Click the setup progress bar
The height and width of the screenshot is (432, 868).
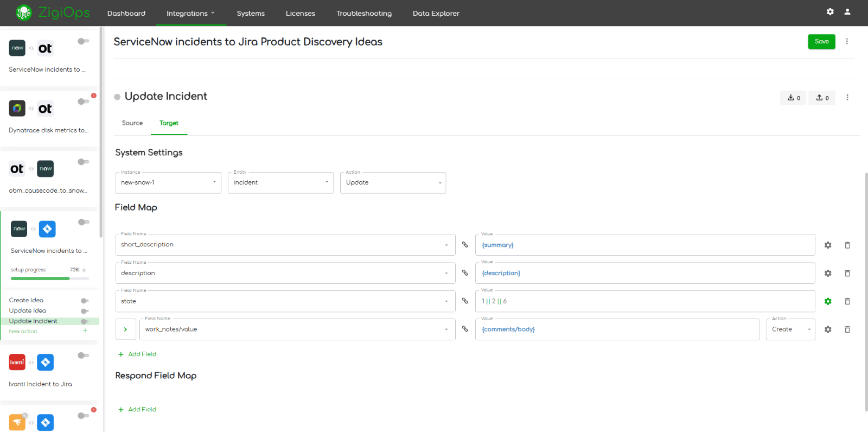[50, 278]
